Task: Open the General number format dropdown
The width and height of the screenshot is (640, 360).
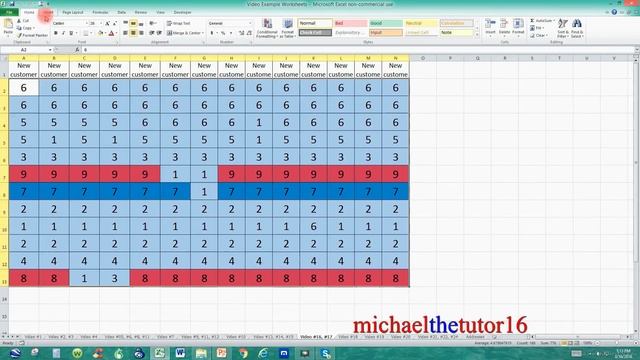Action: (x=250, y=24)
